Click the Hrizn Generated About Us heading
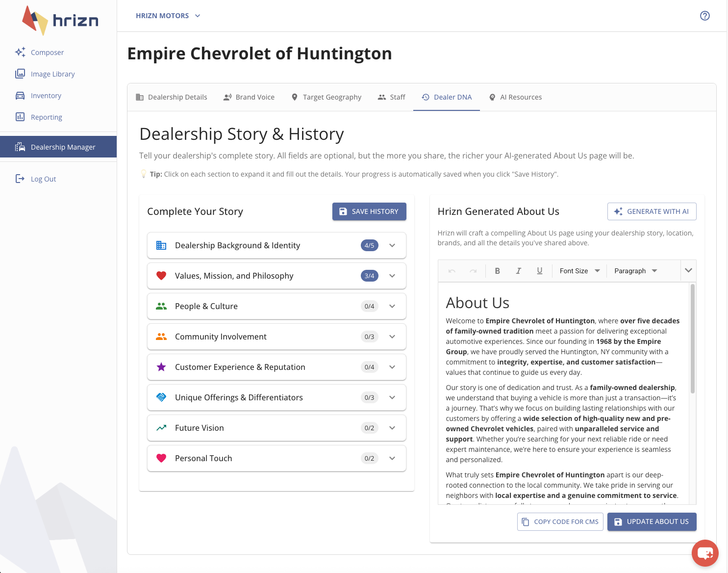The width and height of the screenshot is (728, 573). pos(498,211)
